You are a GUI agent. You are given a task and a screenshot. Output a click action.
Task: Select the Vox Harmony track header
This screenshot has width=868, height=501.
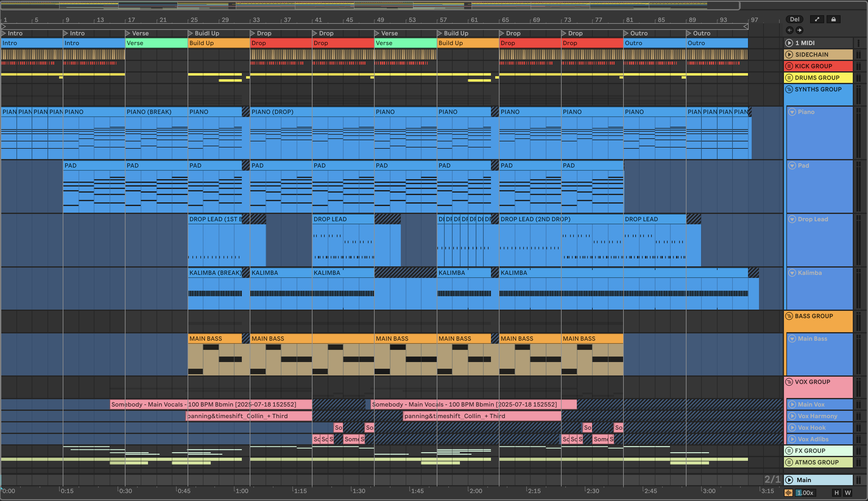click(817, 416)
